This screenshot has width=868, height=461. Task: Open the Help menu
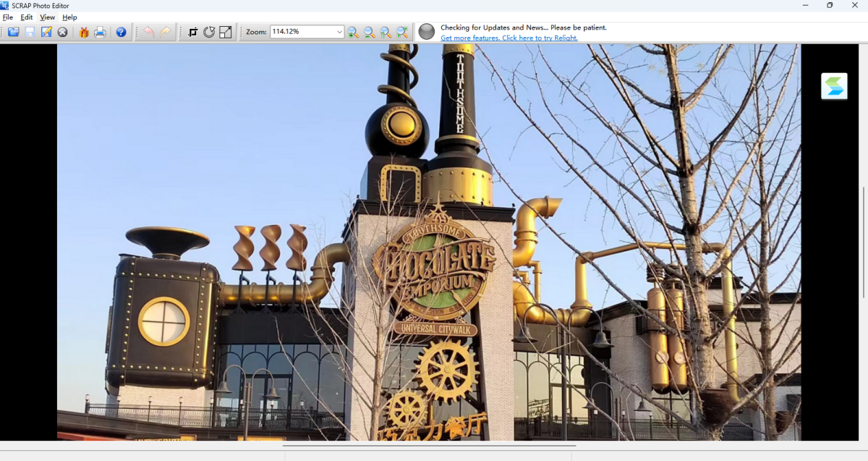point(69,17)
